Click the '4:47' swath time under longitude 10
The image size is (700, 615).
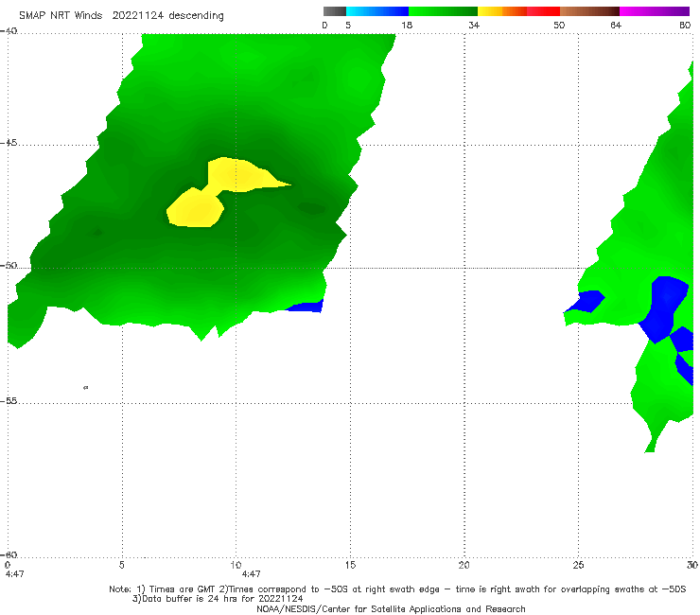click(x=251, y=574)
